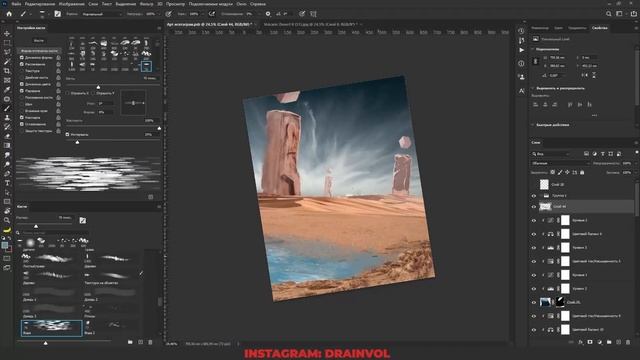Click foreground color swatch in toolbox
The height and width of the screenshot is (360, 640).
[4, 245]
